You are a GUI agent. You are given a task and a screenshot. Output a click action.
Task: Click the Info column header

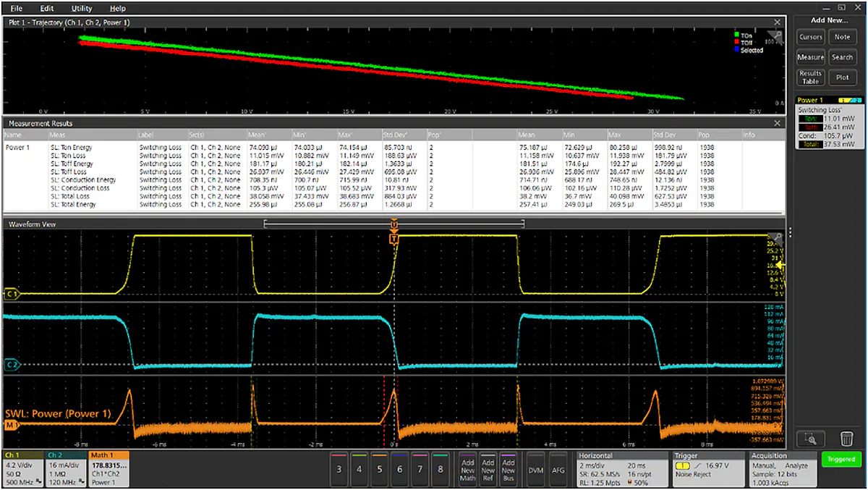762,135
